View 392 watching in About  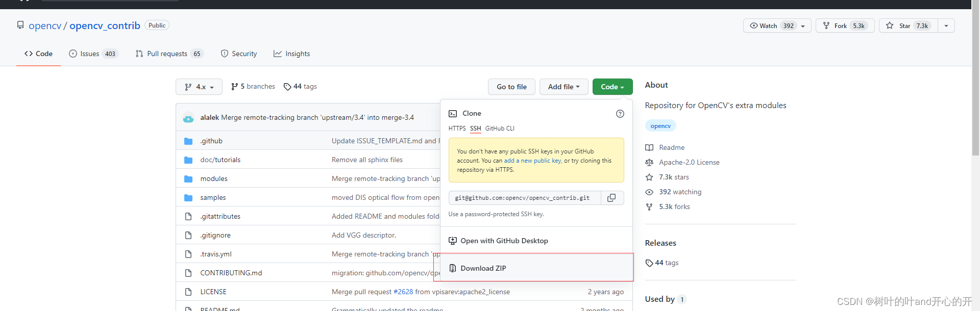coord(673,192)
